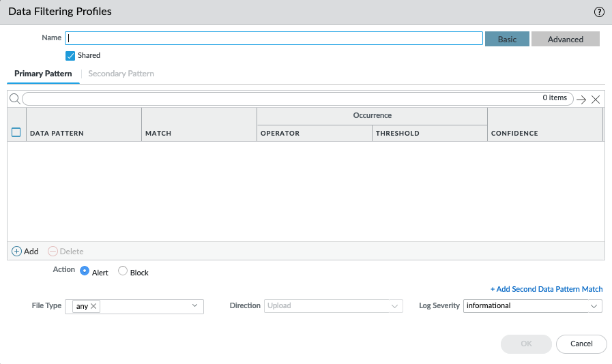
Task: Click the search magnifier icon
Action: click(14, 99)
